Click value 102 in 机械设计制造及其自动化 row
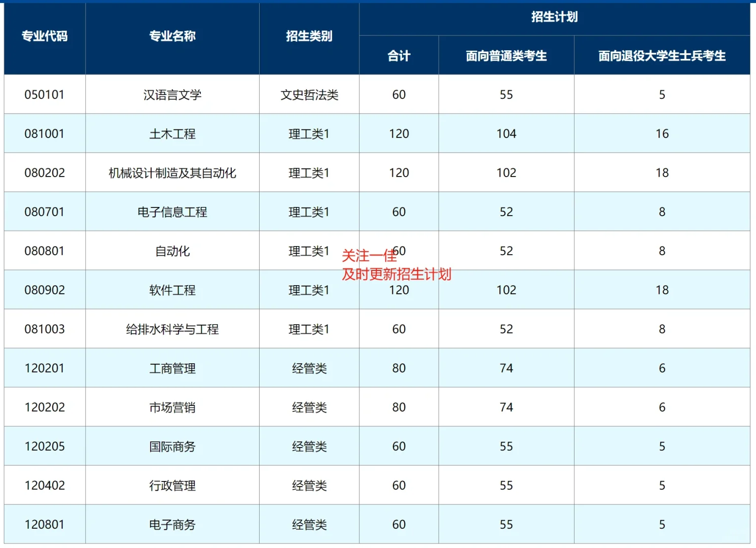The height and width of the screenshot is (548, 756). point(507,173)
